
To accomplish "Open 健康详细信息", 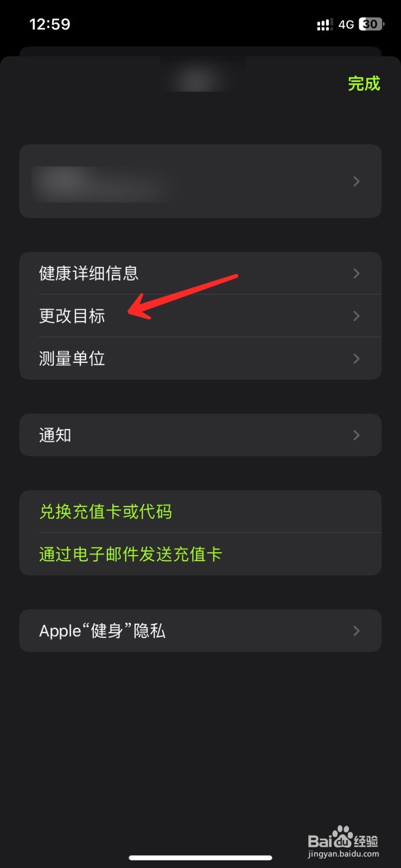I will [200, 273].
